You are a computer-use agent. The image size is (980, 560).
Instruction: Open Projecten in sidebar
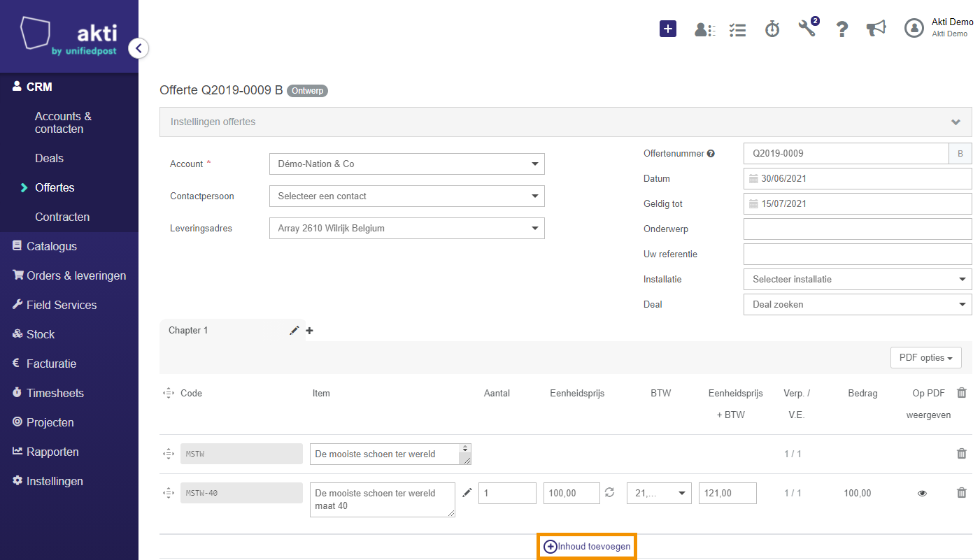coord(50,423)
